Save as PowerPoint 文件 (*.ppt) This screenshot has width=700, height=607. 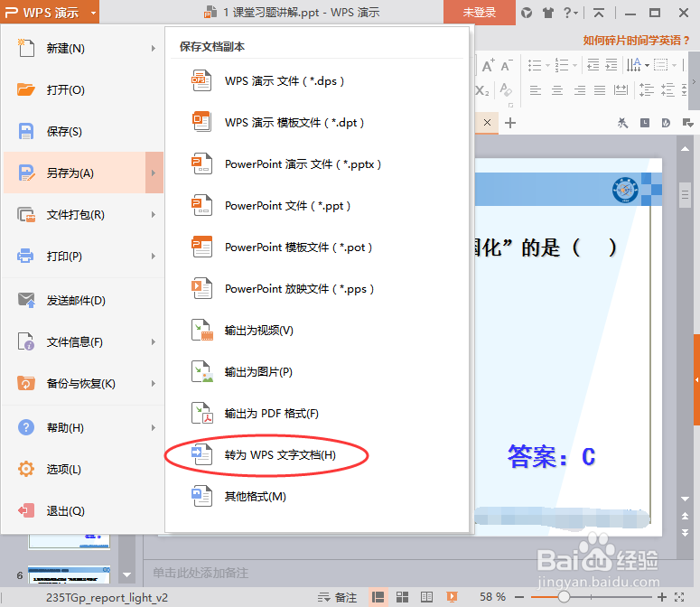317,205
